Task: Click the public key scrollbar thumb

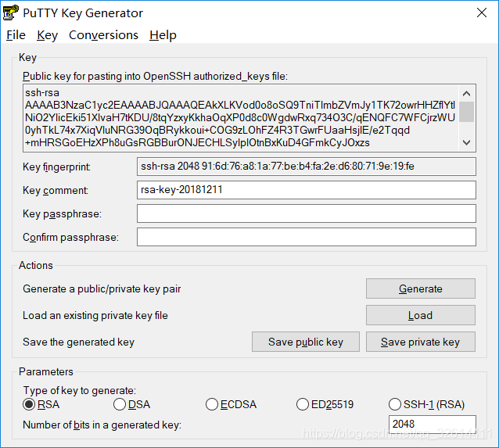Action: (466, 111)
